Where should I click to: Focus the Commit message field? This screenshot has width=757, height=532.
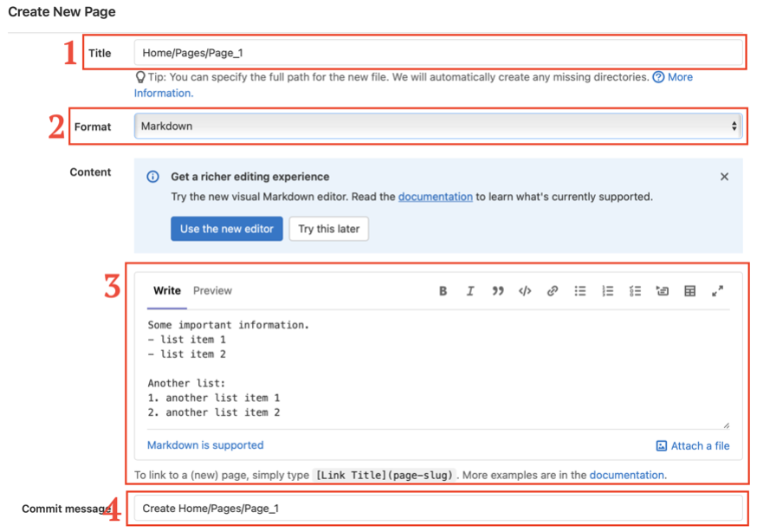click(438, 509)
